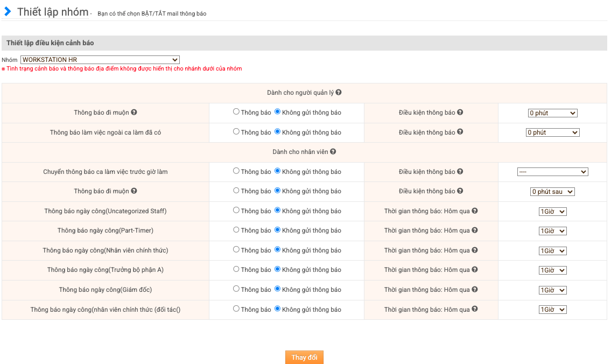Open the '----' dropdown for shift notification
Screen dimensions: 611x364
tap(552, 172)
